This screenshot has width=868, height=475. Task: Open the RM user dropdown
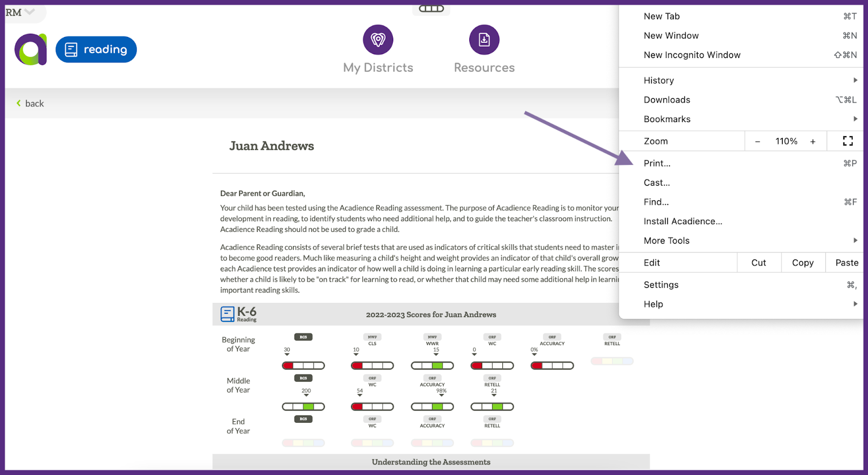[x=21, y=12]
